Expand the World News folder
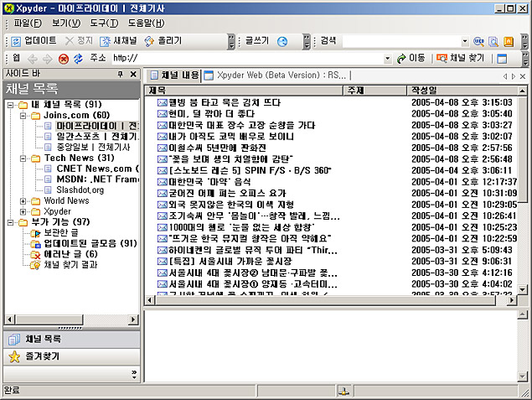 point(23,201)
